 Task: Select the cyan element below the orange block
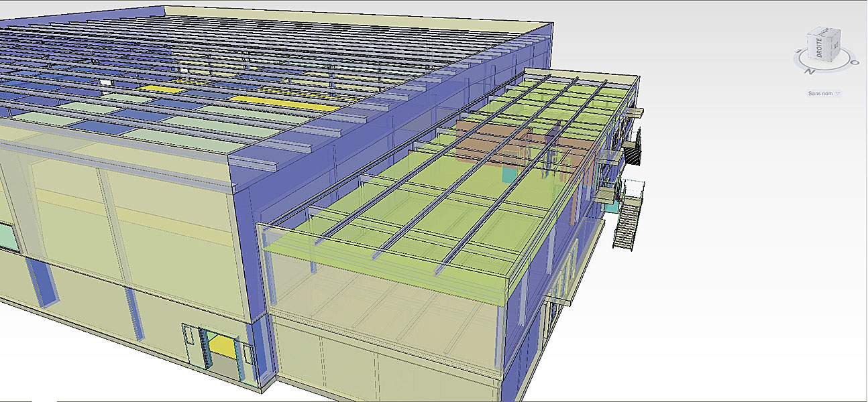pyautogui.click(x=510, y=175)
